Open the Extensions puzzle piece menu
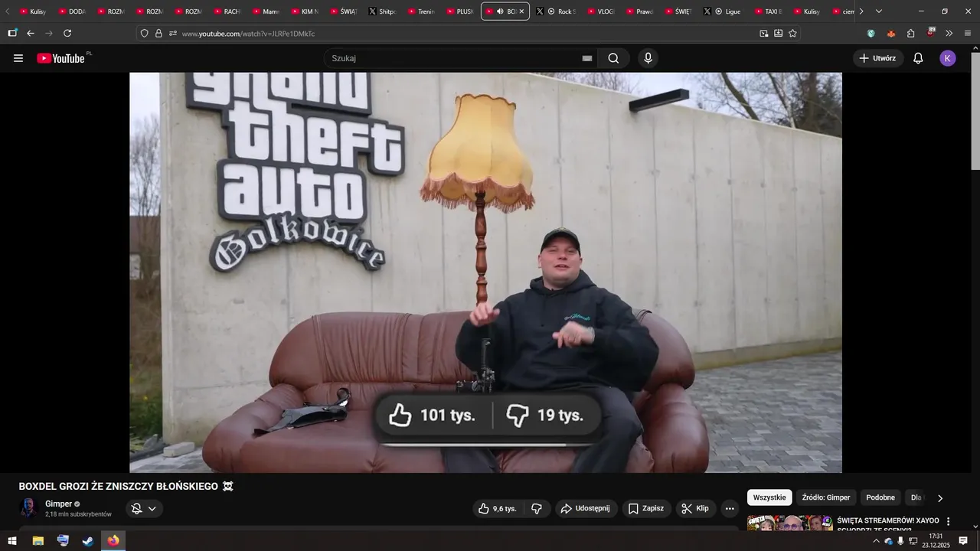This screenshot has height=551, width=980. (x=910, y=34)
